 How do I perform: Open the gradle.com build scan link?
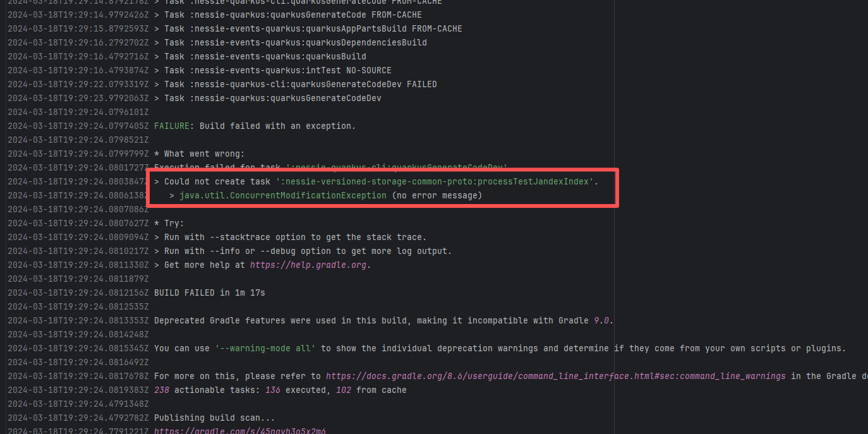coord(240,430)
